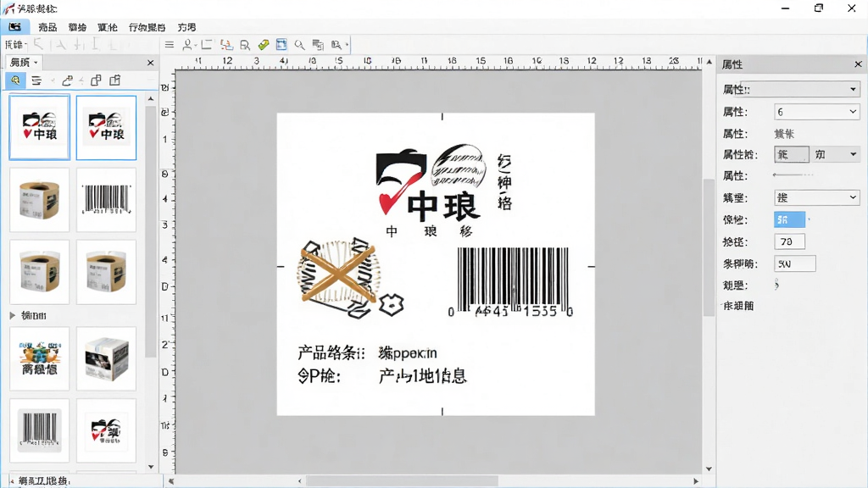The width and height of the screenshot is (868, 488).
Task: Open the dropdown showing value 6
Action: tap(816, 112)
